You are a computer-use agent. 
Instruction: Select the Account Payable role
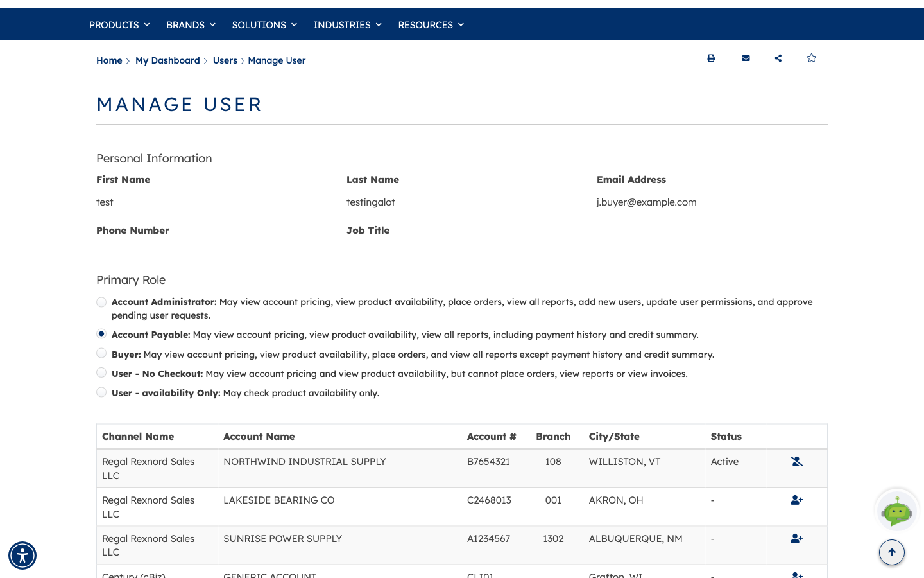(101, 334)
